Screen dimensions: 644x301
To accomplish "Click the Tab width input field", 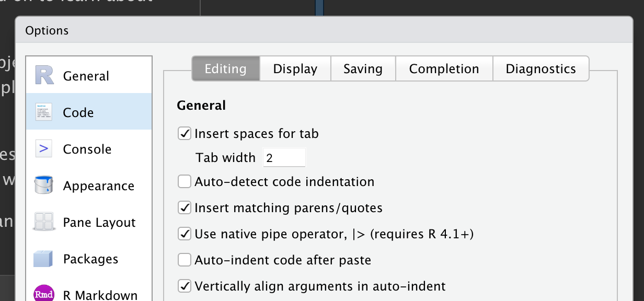I will click(284, 157).
